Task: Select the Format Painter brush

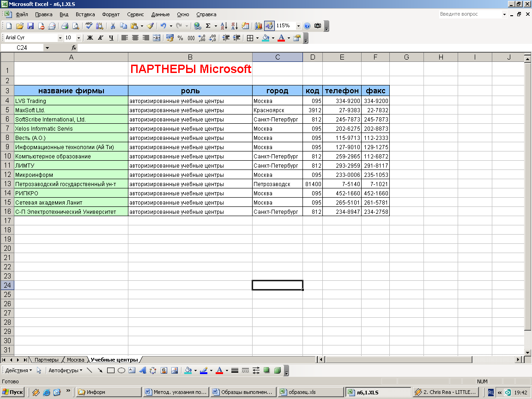Action: 150,26
